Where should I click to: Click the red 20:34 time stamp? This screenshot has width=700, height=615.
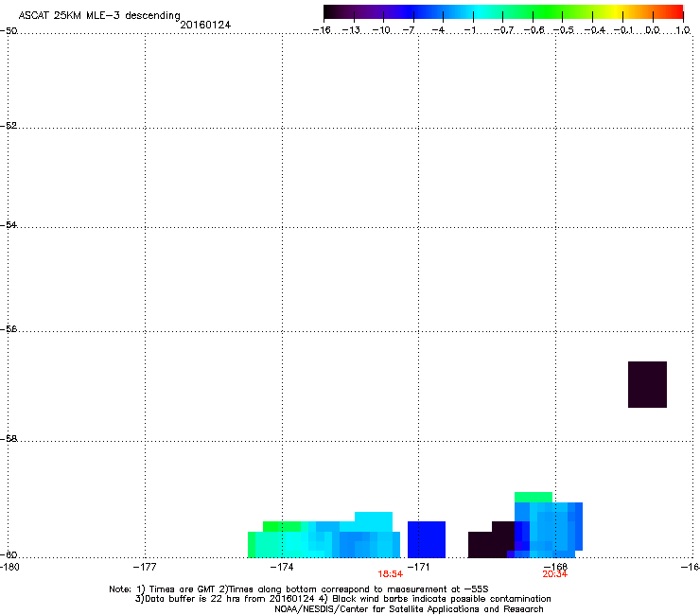[x=555, y=574]
